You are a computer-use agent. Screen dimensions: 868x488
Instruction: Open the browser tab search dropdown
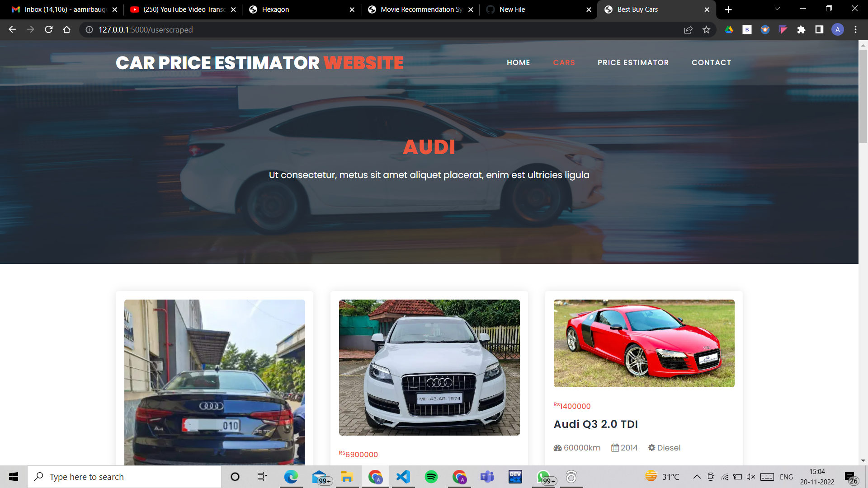777,9
